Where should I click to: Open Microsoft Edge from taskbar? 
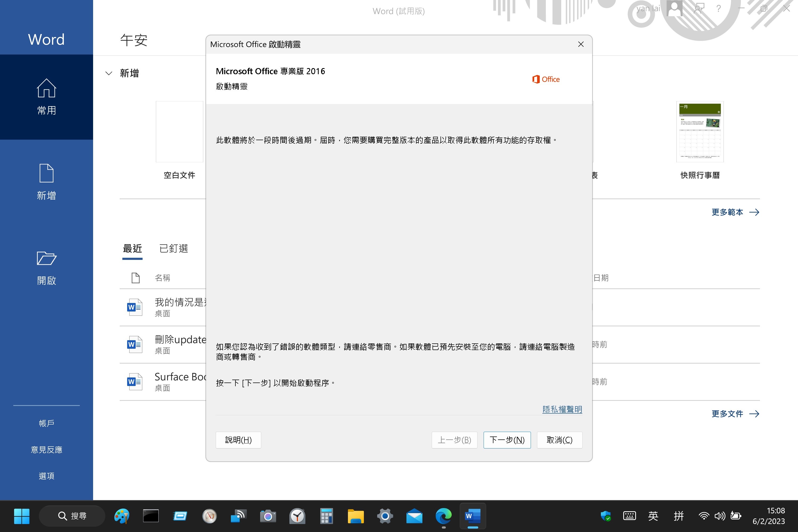(444, 516)
